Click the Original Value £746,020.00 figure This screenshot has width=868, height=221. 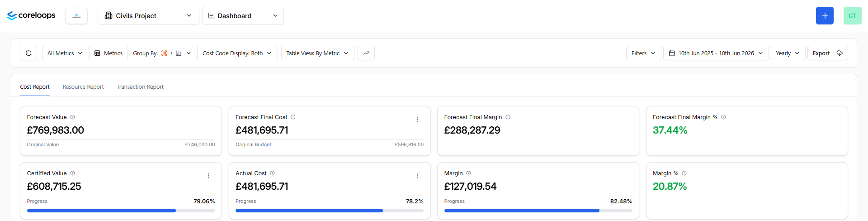point(200,145)
